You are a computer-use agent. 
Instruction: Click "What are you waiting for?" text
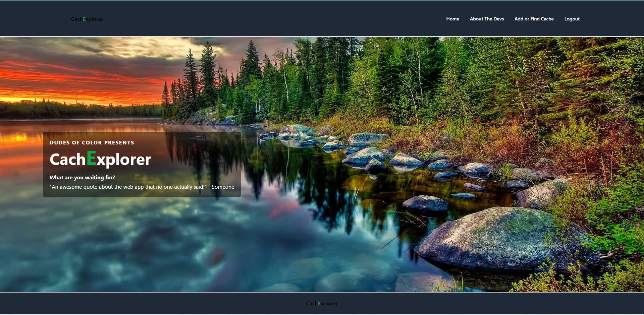click(83, 178)
